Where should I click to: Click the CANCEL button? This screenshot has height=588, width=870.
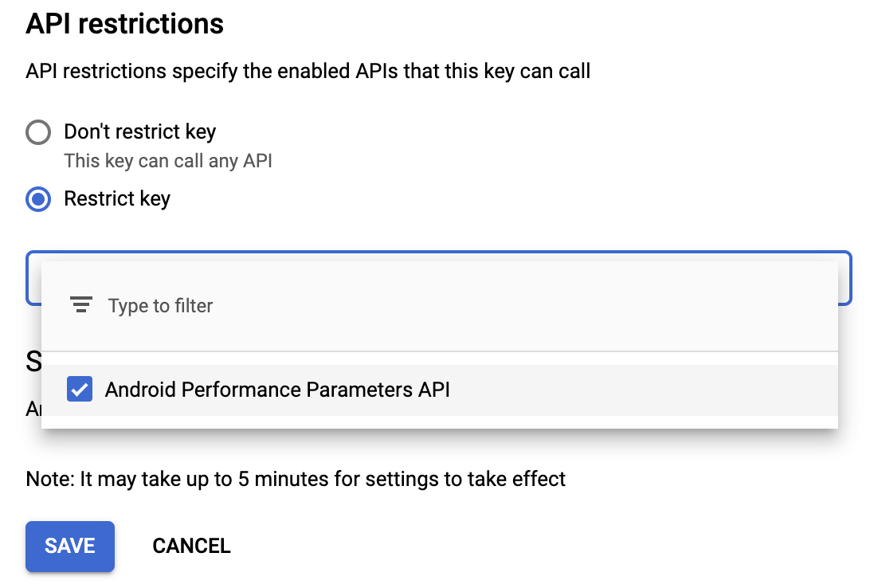[x=191, y=546]
